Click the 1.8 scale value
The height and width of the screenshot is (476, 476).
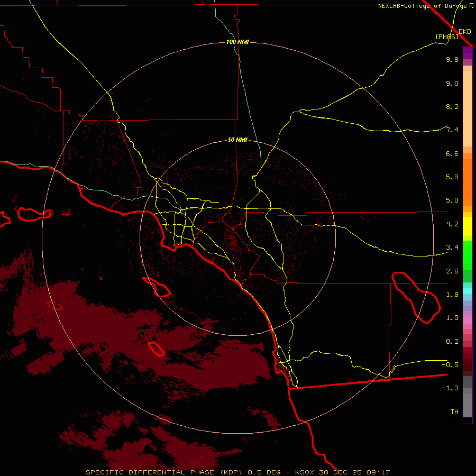452,295
